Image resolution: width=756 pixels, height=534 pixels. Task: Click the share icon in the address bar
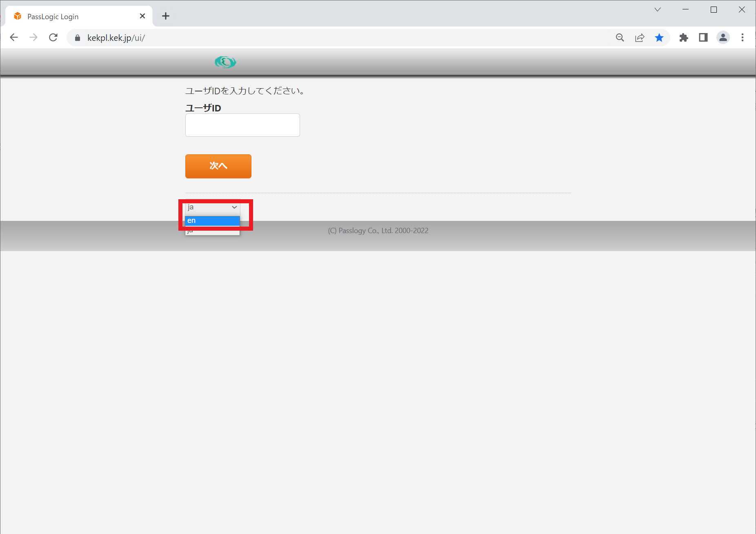tap(640, 38)
